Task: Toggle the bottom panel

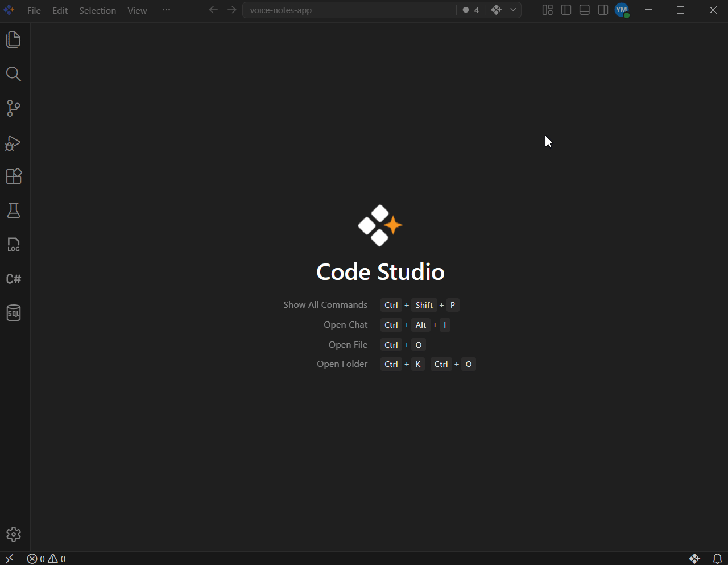Action: click(585, 10)
